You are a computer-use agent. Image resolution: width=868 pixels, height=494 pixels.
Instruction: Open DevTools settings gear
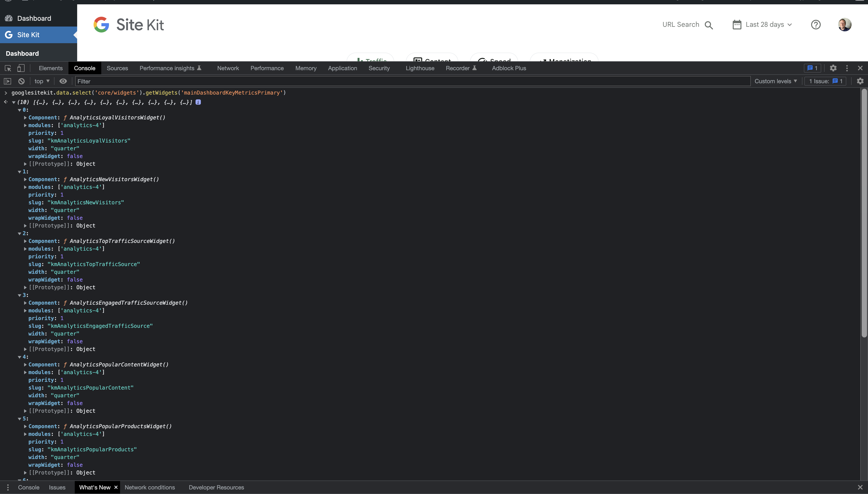pos(834,68)
